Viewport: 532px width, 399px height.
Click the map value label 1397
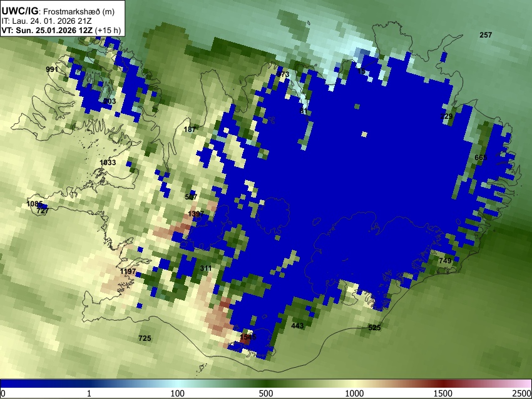pos(196,213)
